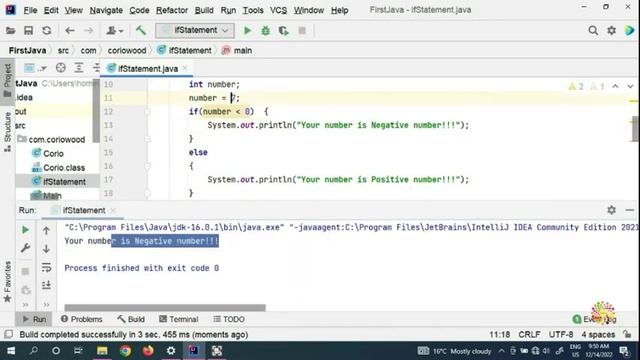
Task: Change line separator CRLF in status bar
Action: 529,334
